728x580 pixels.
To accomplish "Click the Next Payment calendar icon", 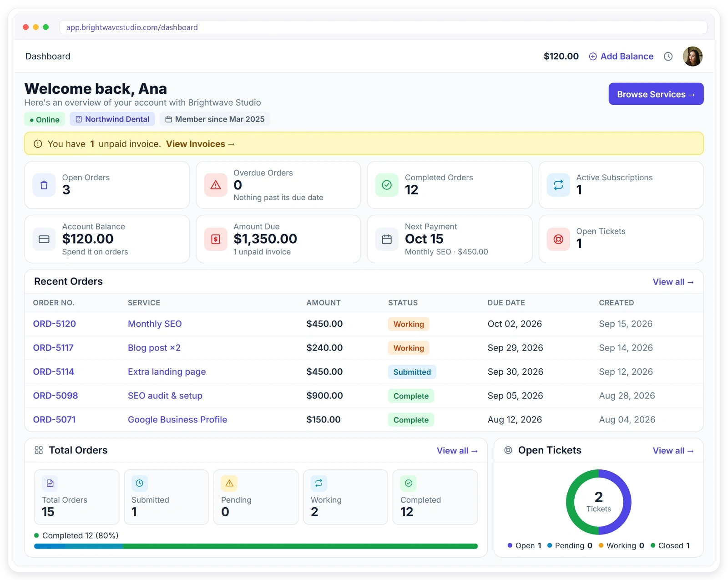I will pyautogui.click(x=387, y=239).
